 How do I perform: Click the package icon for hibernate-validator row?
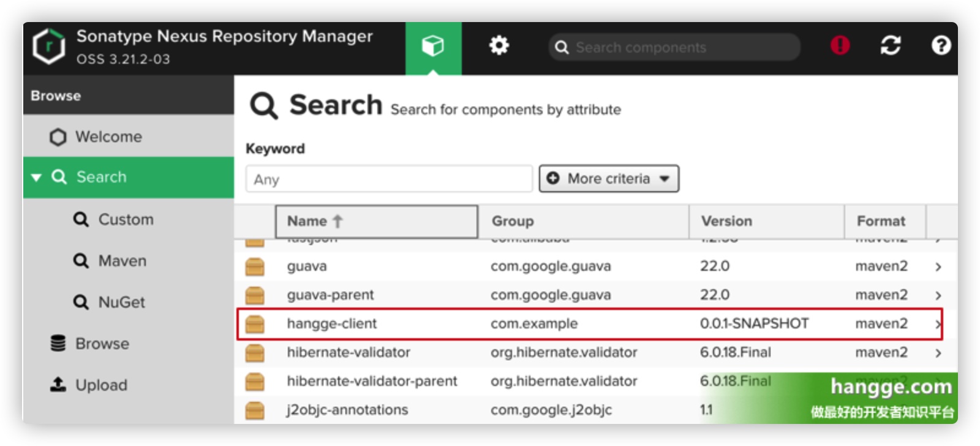[255, 353]
